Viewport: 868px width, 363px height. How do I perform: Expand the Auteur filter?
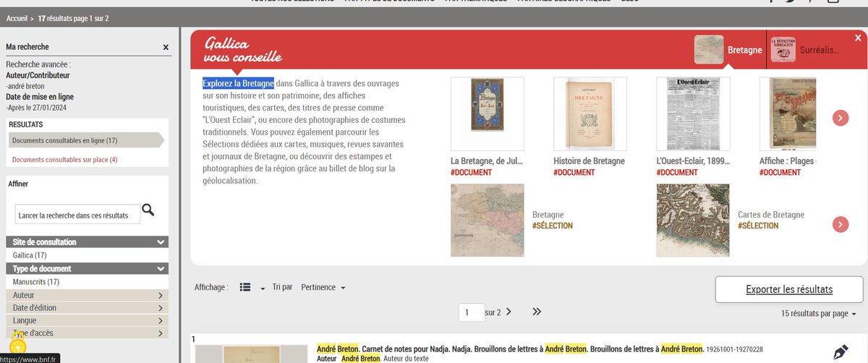click(x=87, y=295)
